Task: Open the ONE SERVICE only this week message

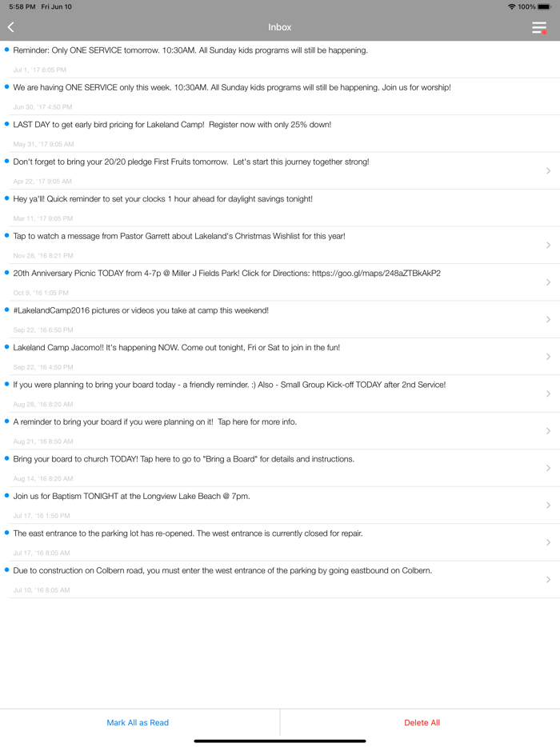Action: (232, 87)
